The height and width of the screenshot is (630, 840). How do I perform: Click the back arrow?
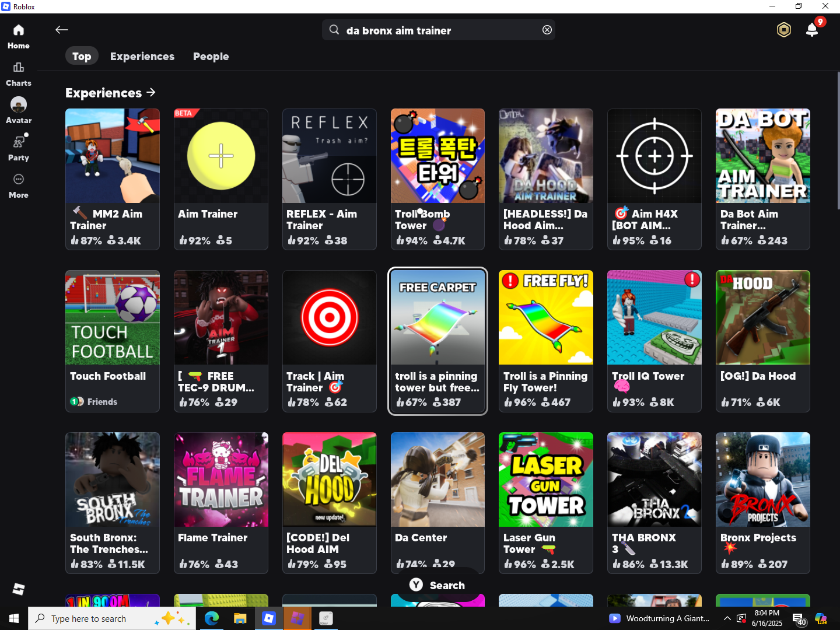tap(62, 30)
